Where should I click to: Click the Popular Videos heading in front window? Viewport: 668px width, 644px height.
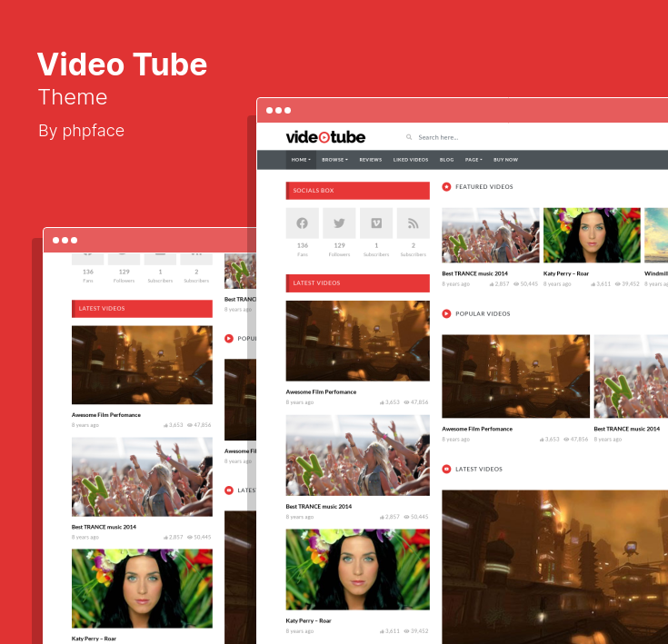[x=483, y=313]
